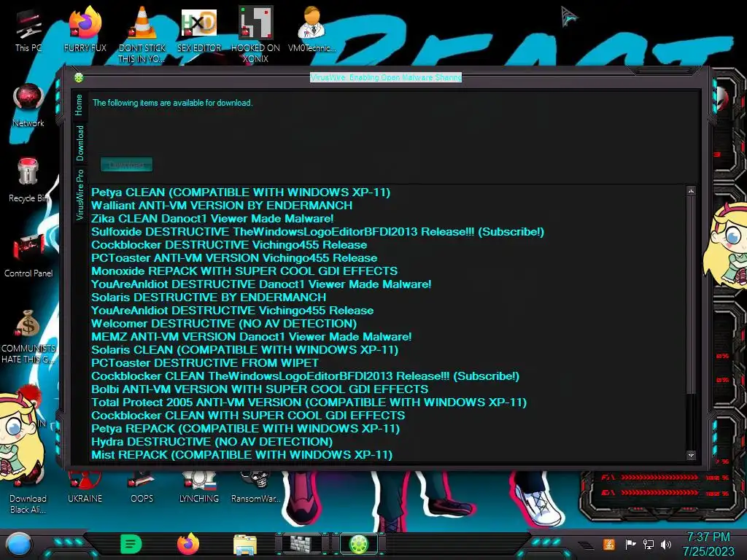Select Petya CLEAN (COMPATIBLE WITH WINDOWS XP-11)

241,192
